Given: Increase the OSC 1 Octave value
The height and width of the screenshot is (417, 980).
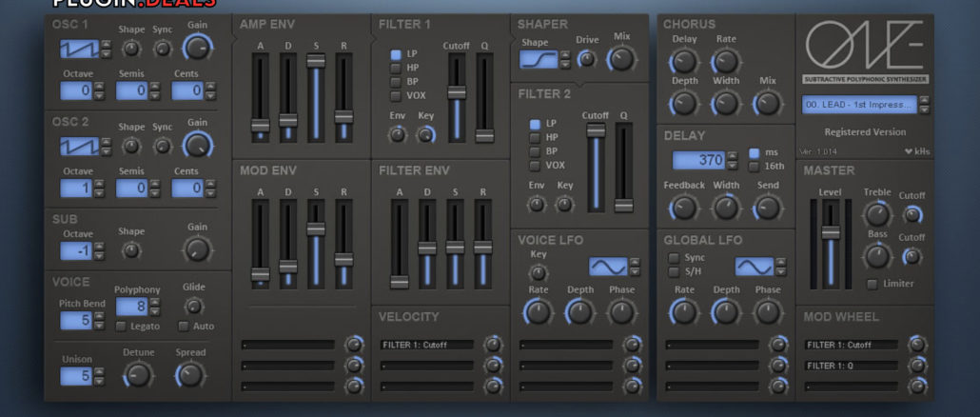Looking at the screenshot, I should click(99, 87).
